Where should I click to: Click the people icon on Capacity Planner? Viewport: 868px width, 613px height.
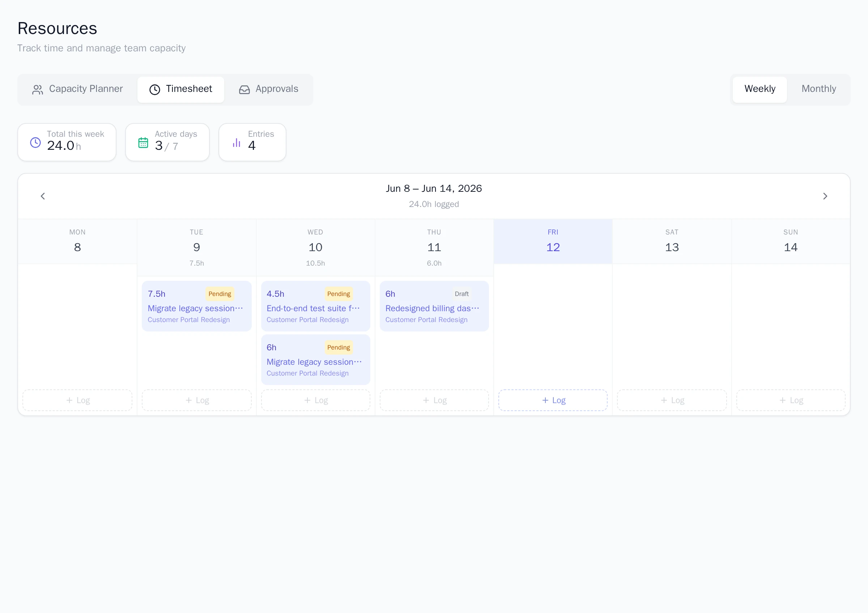click(x=37, y=89)
